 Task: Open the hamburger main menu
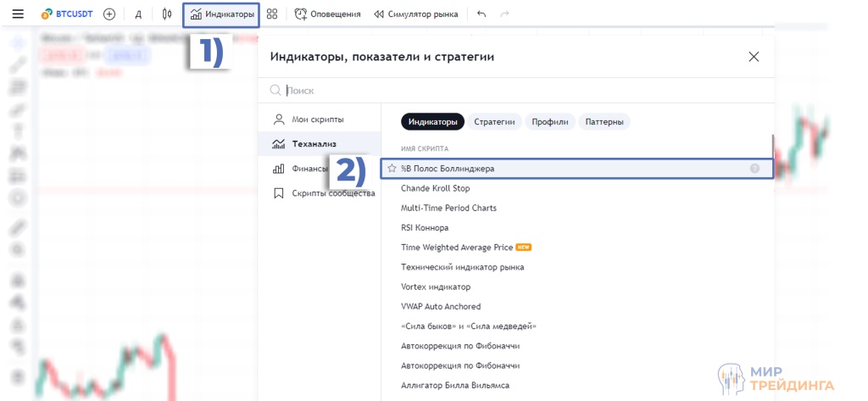tap(18, 14)
